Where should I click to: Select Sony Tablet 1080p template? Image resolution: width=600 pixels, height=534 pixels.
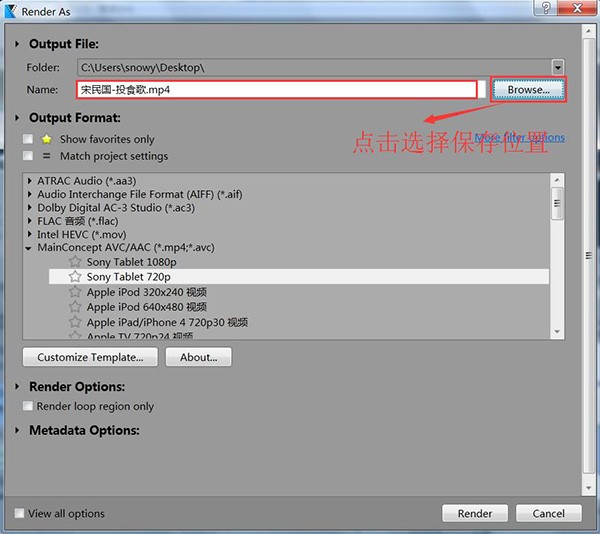tap(131, 262)
